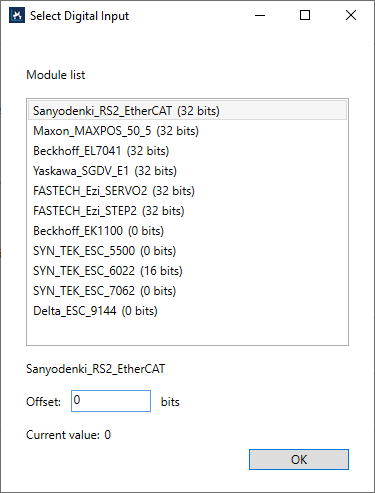This screenshot has width=375, height=493.
Task: Click the app icon in title bar
Action: 17,15
